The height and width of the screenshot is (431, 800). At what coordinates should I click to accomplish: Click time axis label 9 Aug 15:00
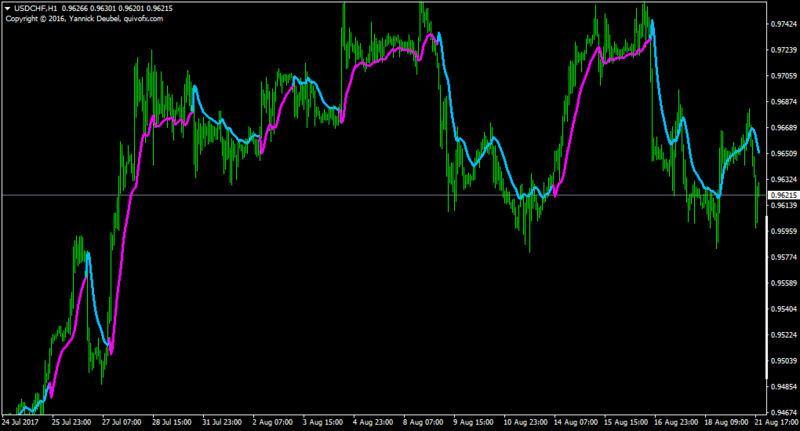(473, 422)
